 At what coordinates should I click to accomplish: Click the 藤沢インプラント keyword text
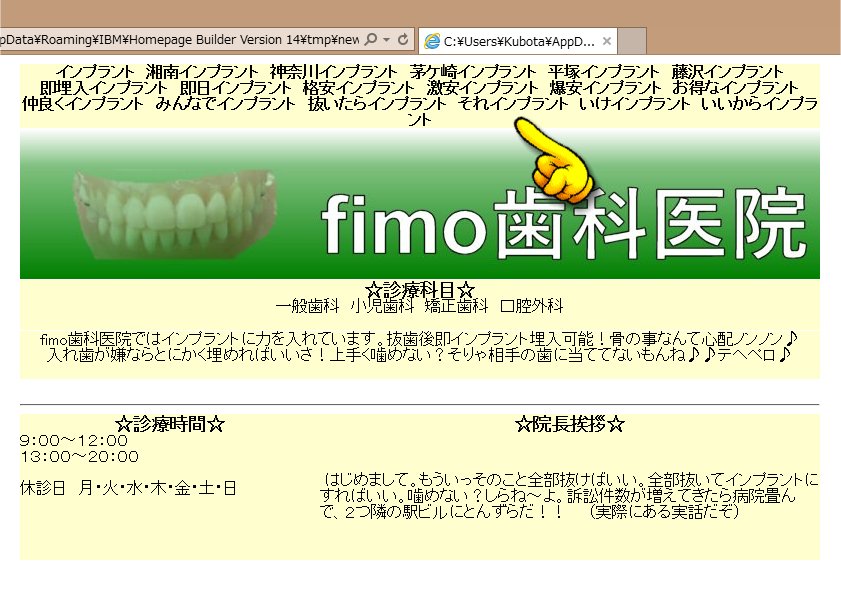coord(727,72)
